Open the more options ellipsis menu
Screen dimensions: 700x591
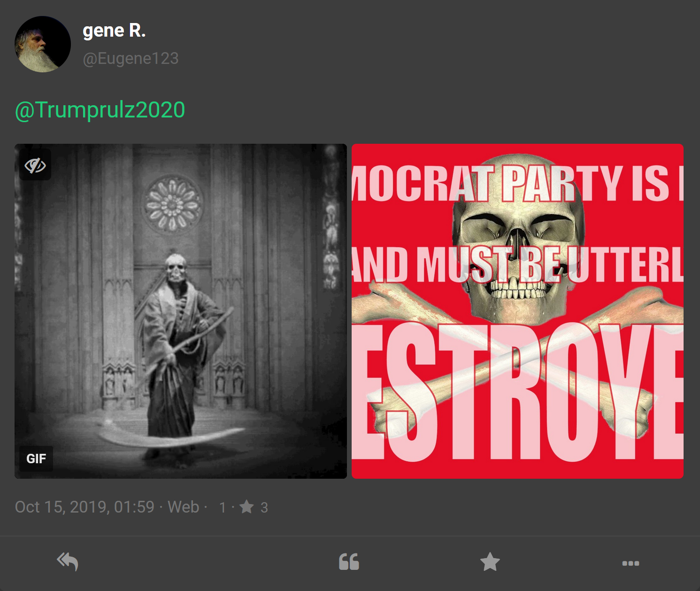click(631, 563)
